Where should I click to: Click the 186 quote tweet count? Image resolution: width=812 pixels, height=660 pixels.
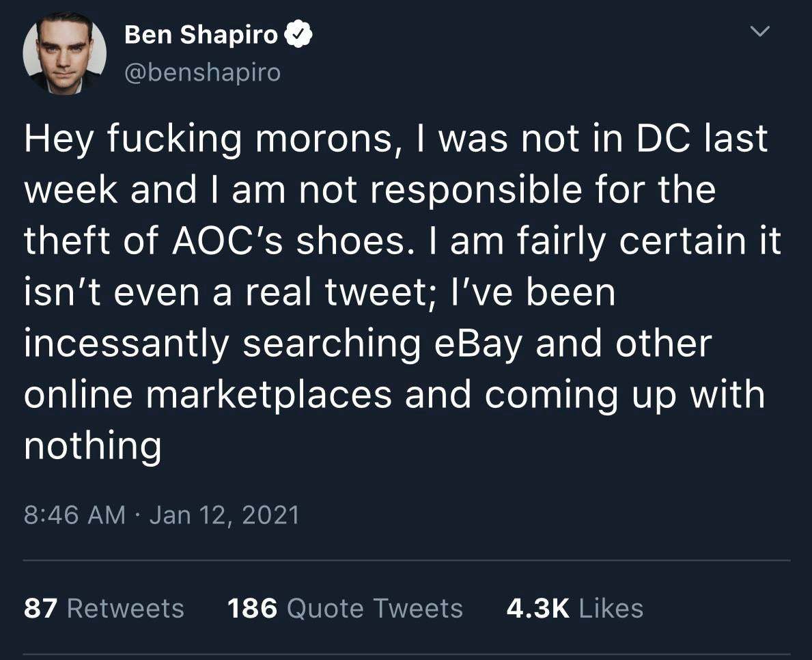252,608
